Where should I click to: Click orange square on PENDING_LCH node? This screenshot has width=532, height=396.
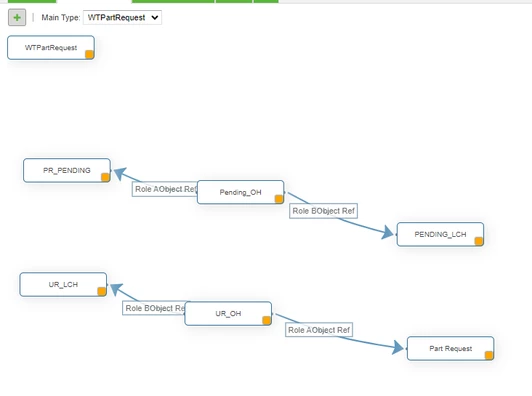pos(479,241)
